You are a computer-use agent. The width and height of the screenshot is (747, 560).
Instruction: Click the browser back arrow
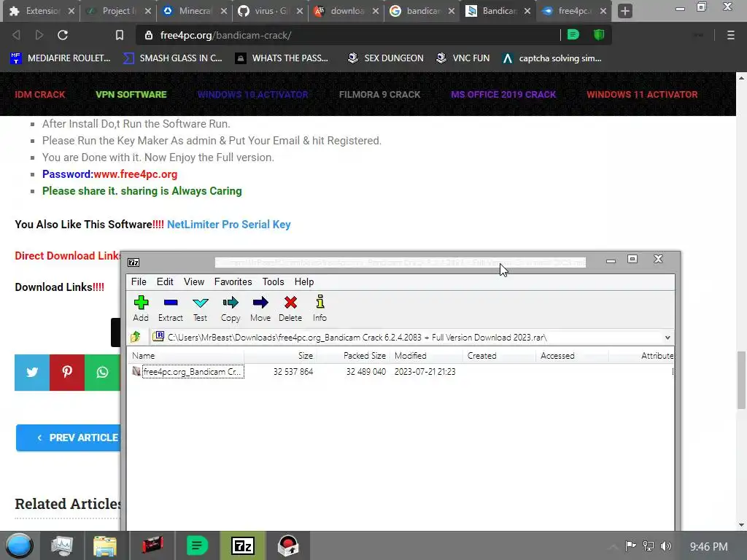[x=16, y=35]
